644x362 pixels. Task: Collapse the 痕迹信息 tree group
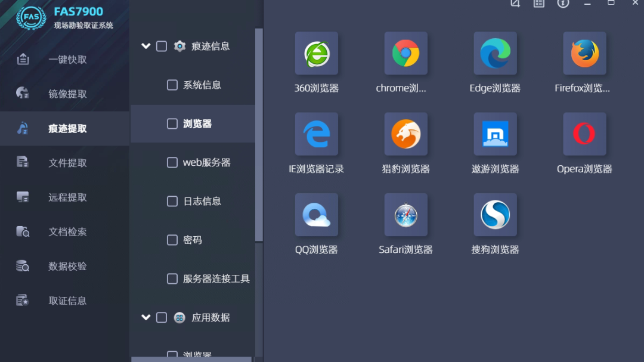click(x=146, y=46)
